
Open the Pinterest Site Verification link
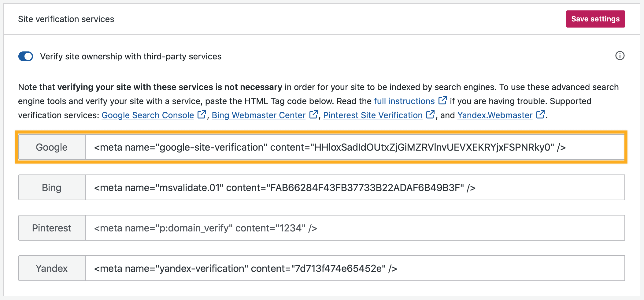pyautogui.click(x=373, y=115)
